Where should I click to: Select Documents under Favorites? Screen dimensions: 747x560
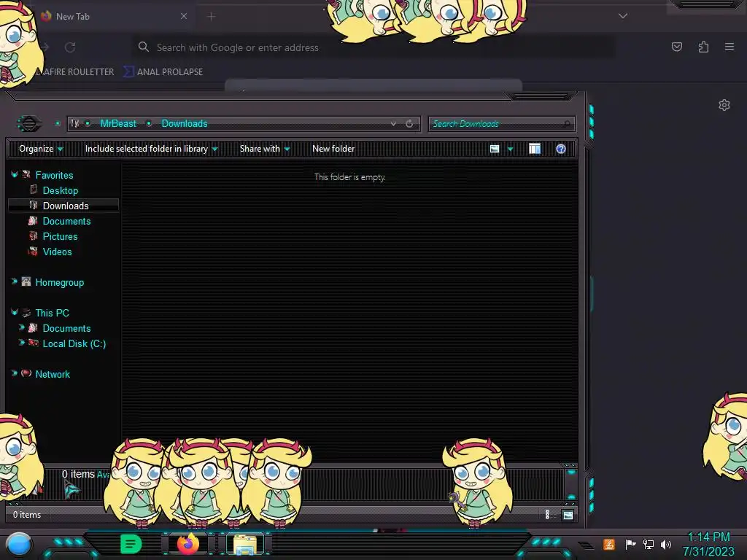66,221
